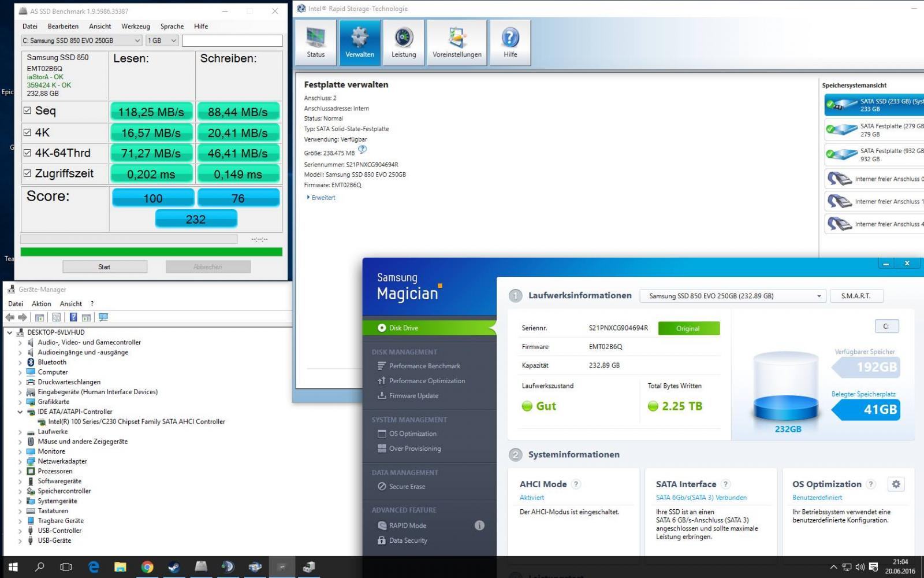Open the Werkzeug menu in AS SSD Benchmark

[136, 27]
